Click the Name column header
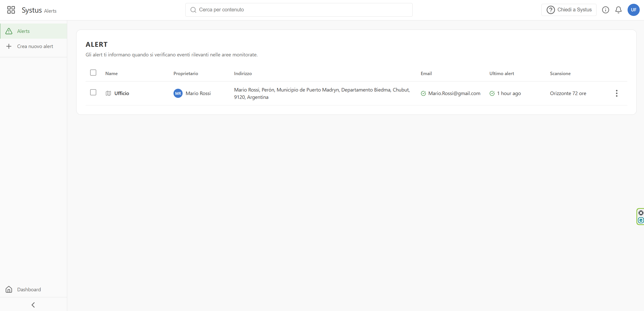 tap(111, 74)
